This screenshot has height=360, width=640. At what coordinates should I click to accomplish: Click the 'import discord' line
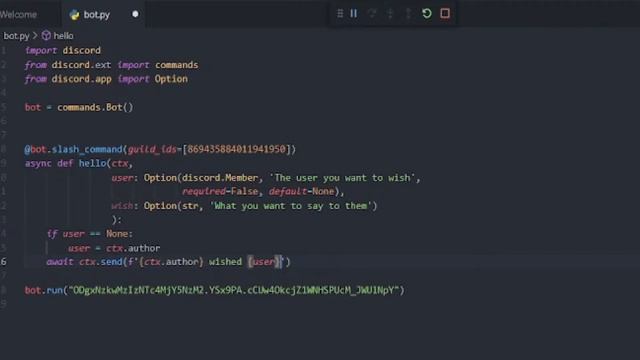[63, 51]
